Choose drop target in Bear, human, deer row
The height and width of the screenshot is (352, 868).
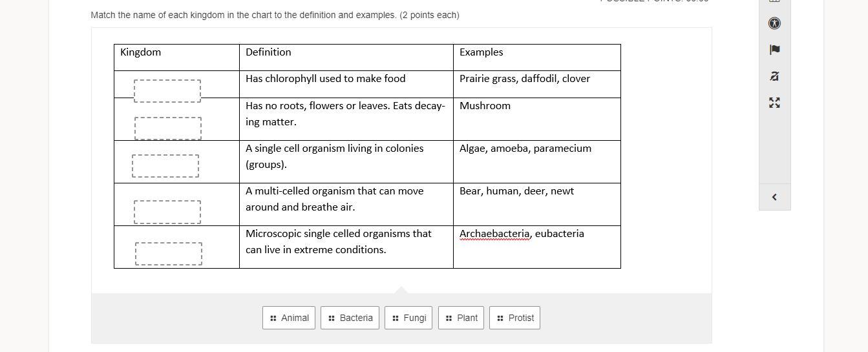pos(167,212)
